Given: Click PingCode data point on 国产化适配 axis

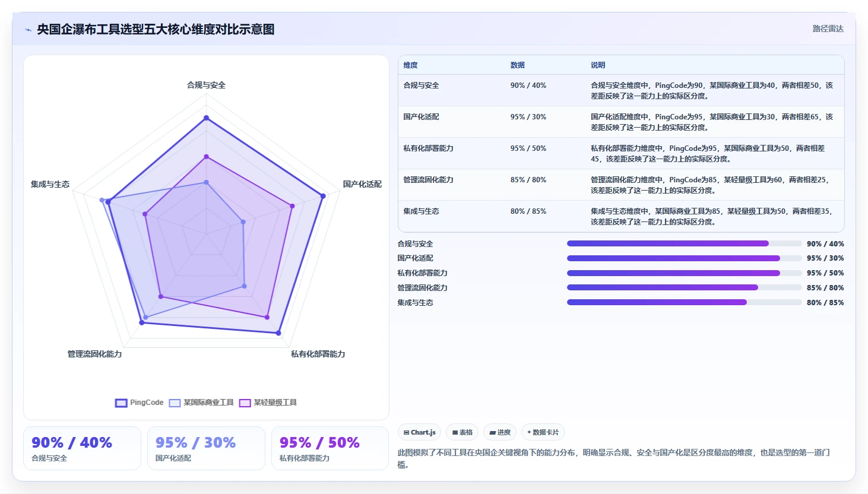Looking at the screenshot, I should point(323,196).
